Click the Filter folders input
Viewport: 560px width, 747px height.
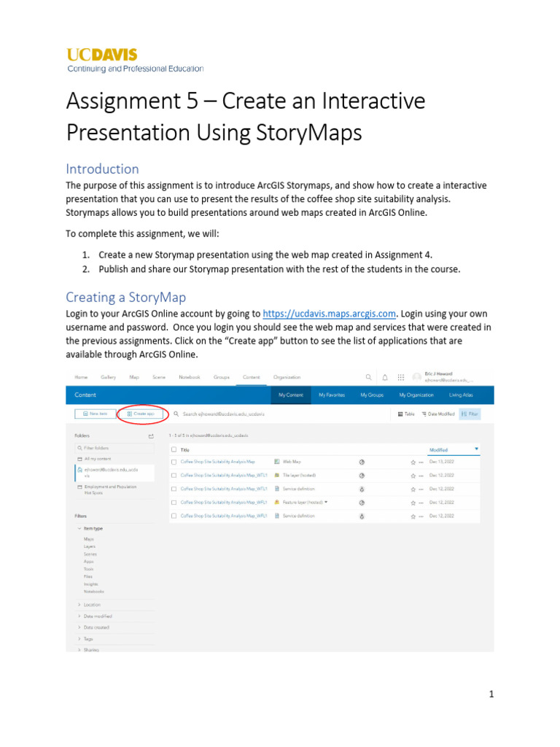pyautogui.click(x=114, y=448)
